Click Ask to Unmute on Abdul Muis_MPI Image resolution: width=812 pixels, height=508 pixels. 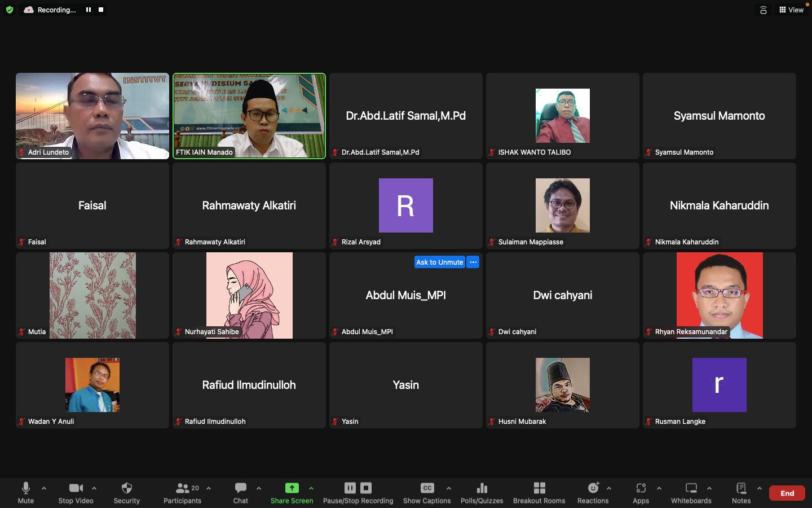(440, 262)
